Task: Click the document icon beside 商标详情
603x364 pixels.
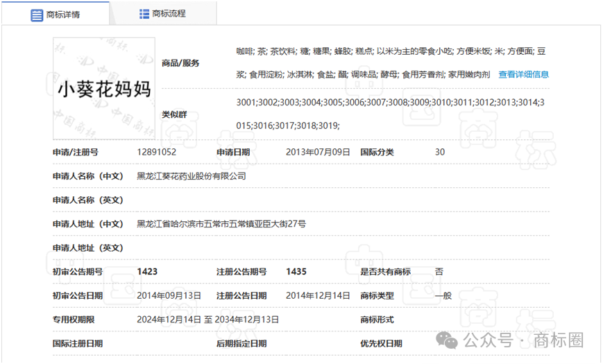Action: click(x=37, y=15)
